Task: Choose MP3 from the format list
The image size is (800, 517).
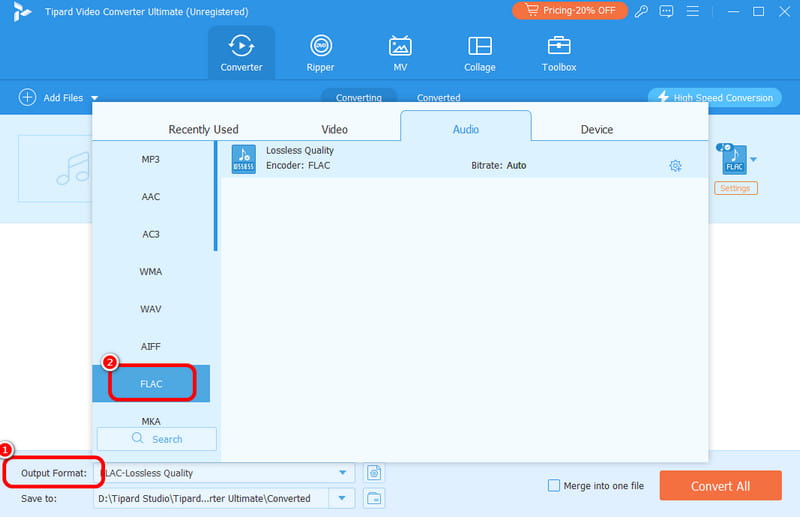Action: coord(151,159)
